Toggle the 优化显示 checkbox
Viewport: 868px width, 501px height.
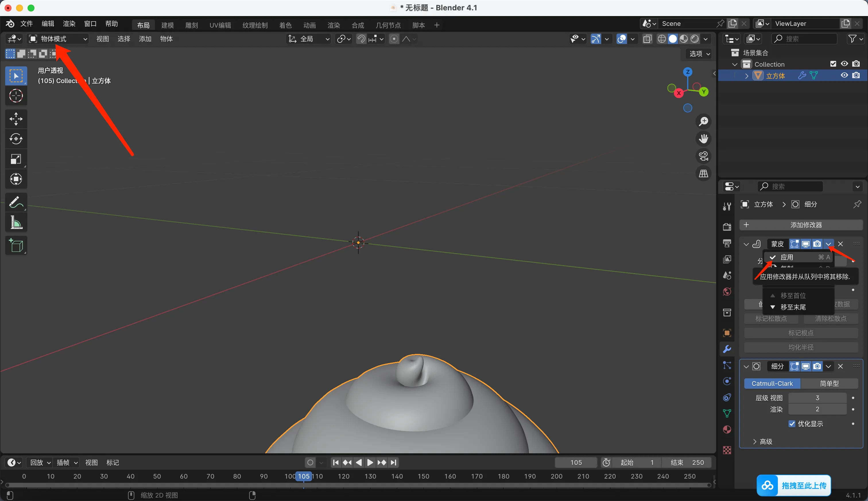click(x=792, y=423)
